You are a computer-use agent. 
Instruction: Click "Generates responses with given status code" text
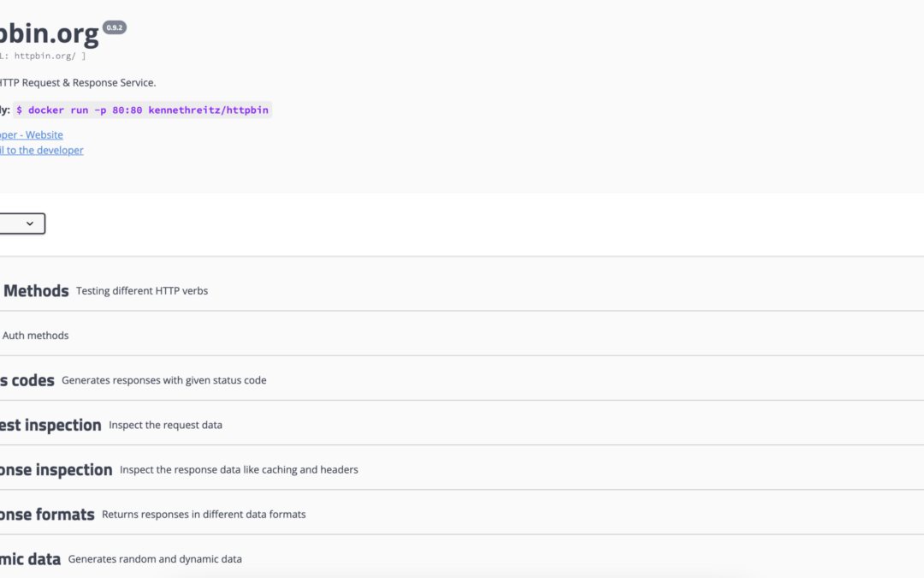164,380
